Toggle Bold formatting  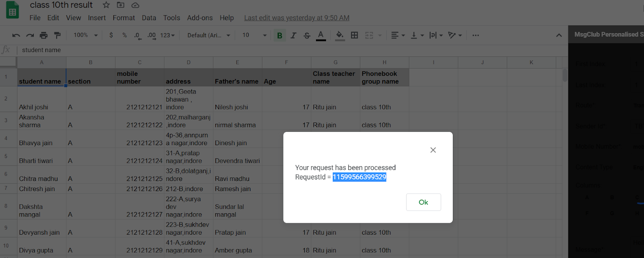point(279,35)
